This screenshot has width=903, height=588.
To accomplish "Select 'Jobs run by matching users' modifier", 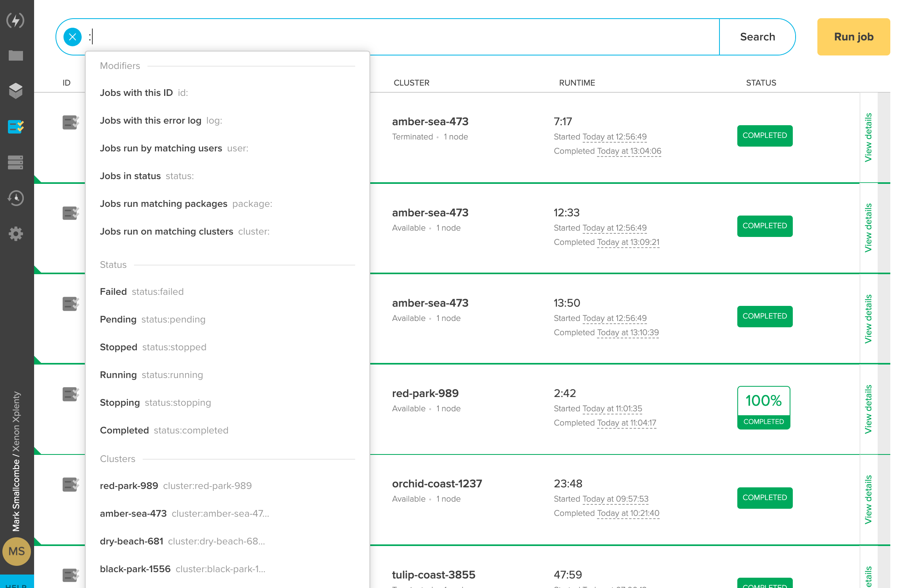I will 228,148.
